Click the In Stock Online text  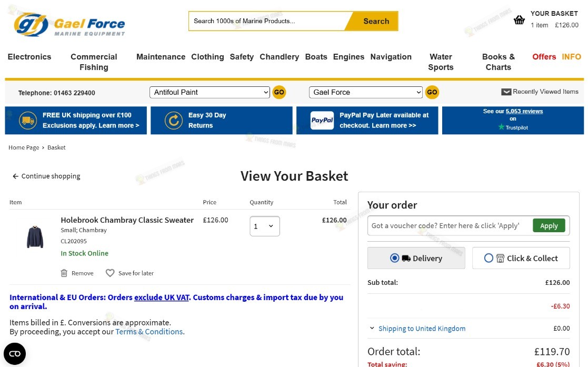coord(84,253)
